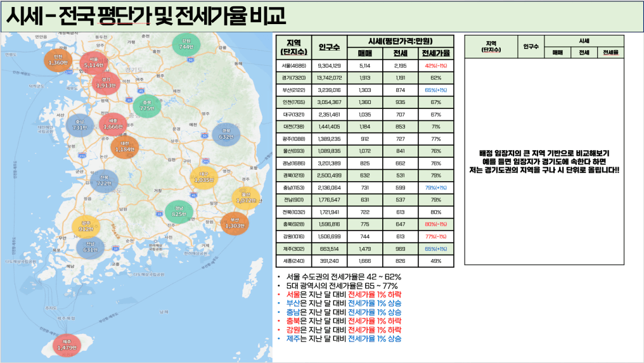Viewport: 644px width, 363px height.
Task: Click the 49% cell in the 세종 row
Action: [435, 261]
